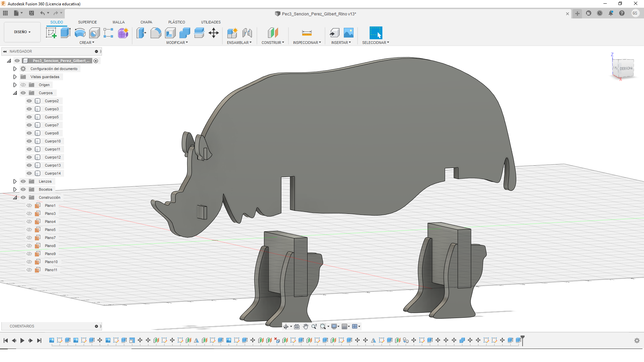
Task: Select the Create Sketch tool icon
Action: pos(51,33)
